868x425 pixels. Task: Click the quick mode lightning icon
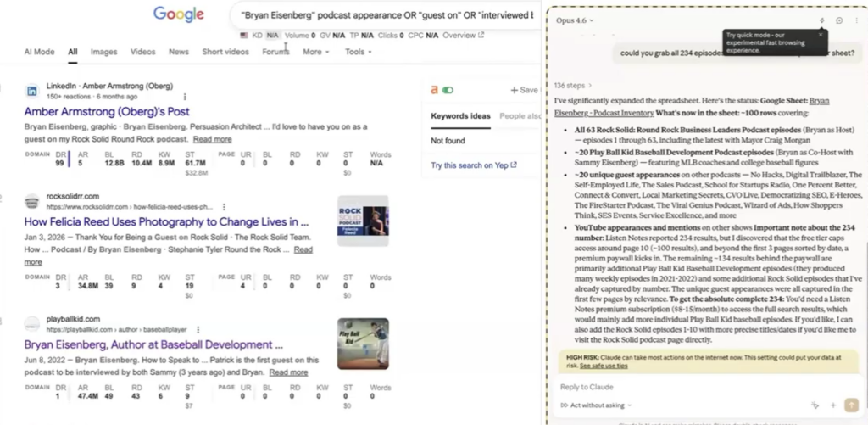tap(821, 20)
